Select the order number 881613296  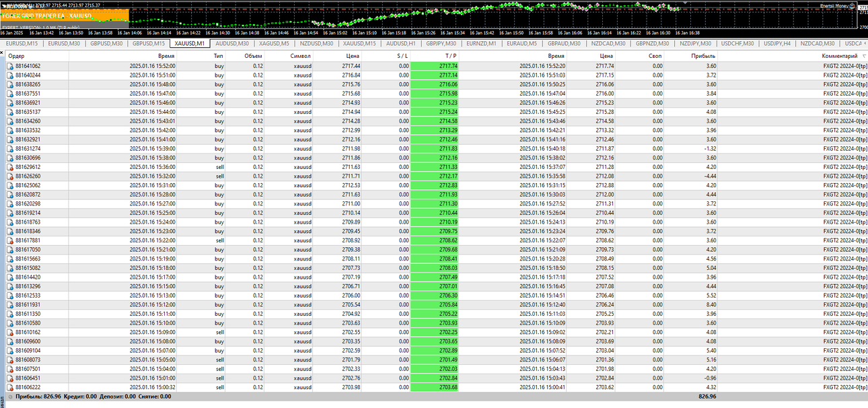point(28,285)
